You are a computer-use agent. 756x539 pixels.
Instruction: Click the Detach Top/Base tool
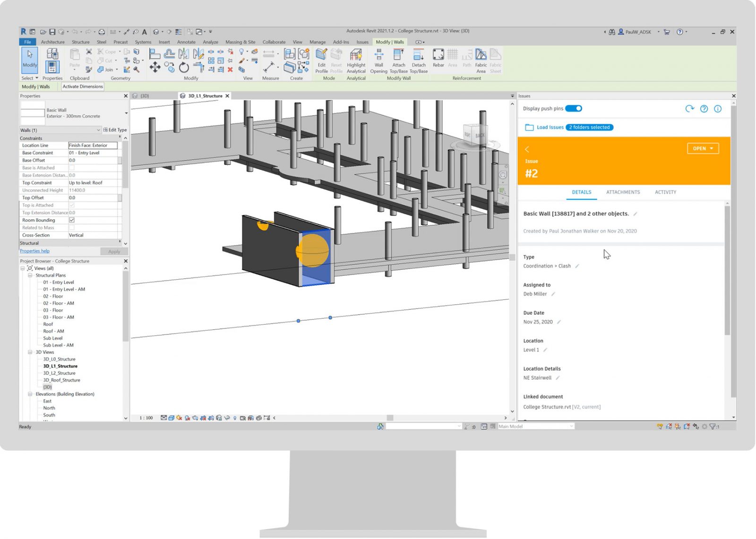[x=419, y=60]
